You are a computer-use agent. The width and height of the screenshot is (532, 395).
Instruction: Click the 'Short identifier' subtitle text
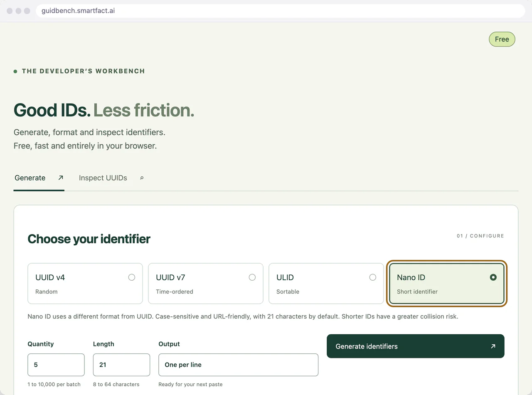[417, 291]
